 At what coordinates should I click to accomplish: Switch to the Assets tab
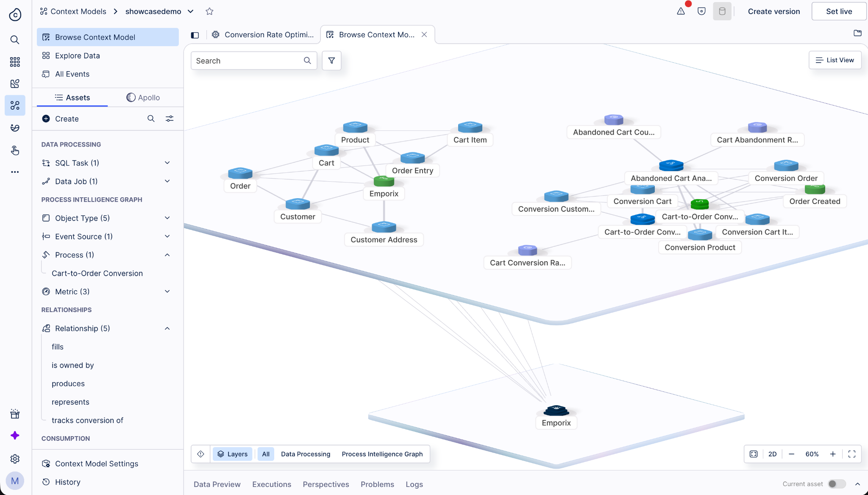tap(72, 97)
